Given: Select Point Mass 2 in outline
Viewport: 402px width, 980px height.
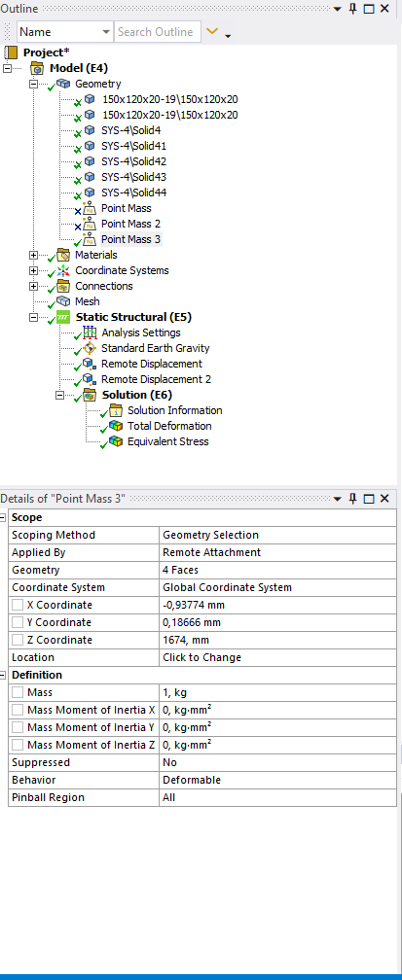Looking at the screenshot, I should coord(126,224).
